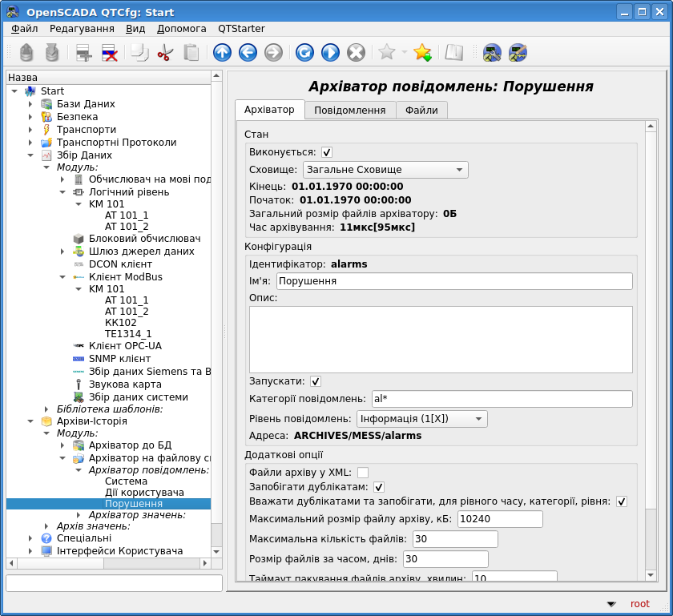Toggle the Запобігати дублікатам checkbox

379,487
